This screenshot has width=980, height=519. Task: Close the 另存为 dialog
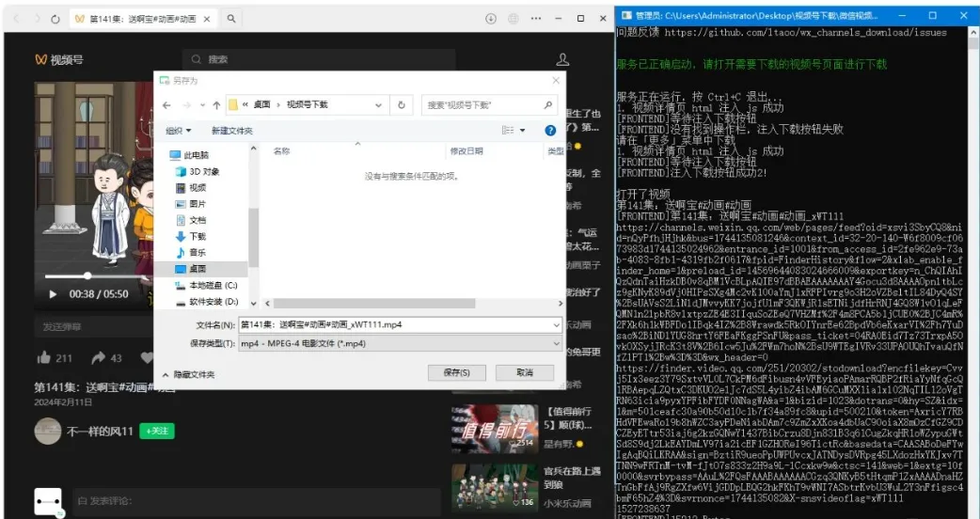[x=556, y=81]
